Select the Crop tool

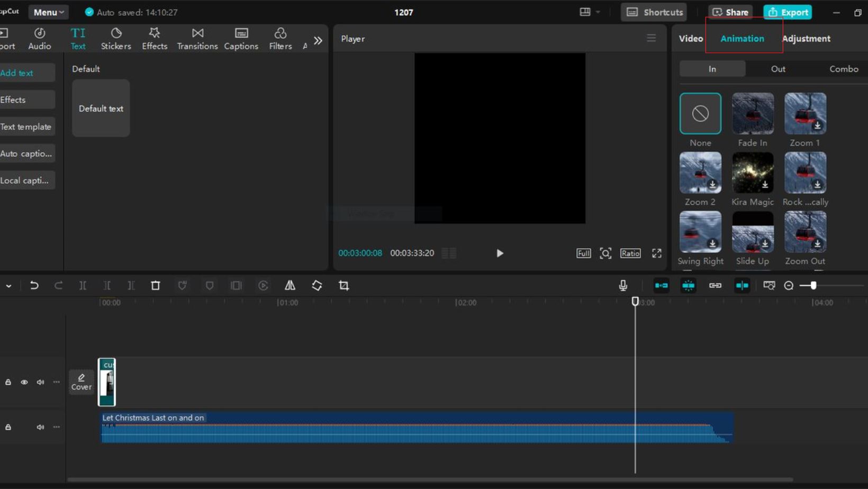pyautogui.click(x=344, y=286)
